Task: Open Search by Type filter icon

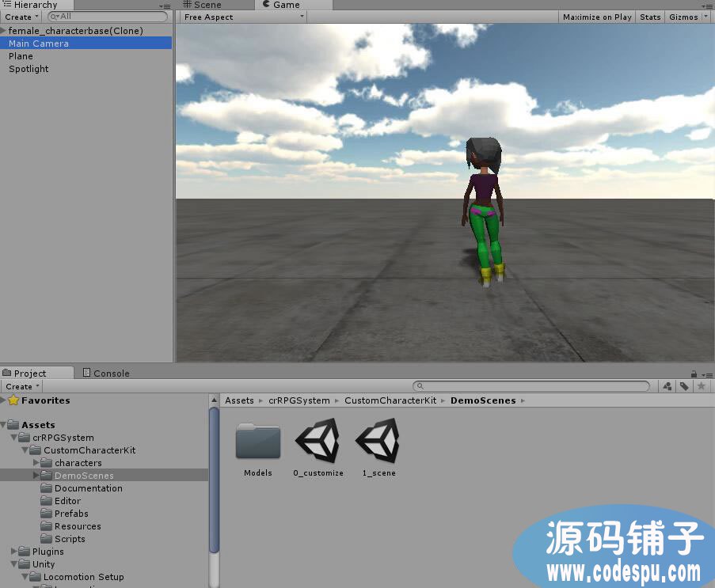Action: [667, 386]
